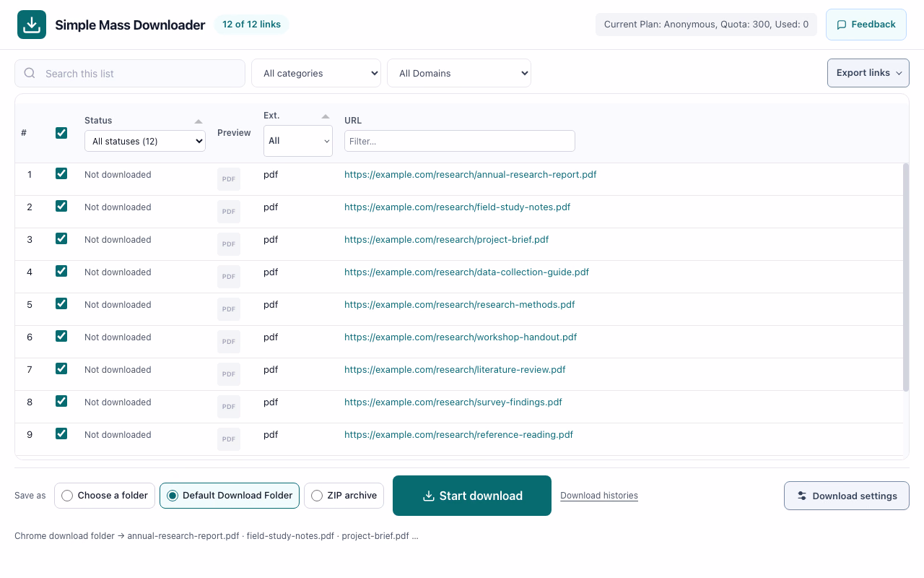Select the Default Download Folder option
This screenshot has height=578, width=924.
tap(230, 496)
